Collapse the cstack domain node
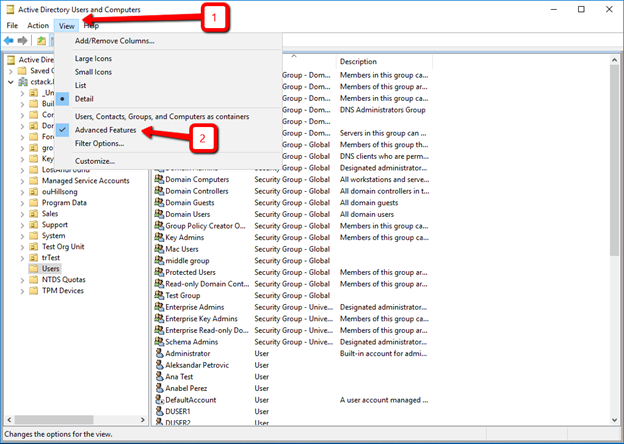Screen dimensions: 624x444 11,82
